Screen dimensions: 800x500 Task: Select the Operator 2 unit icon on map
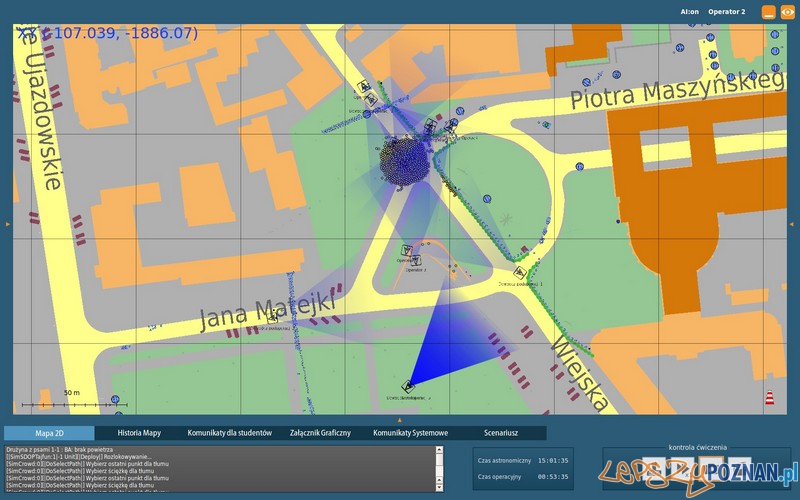407,250
